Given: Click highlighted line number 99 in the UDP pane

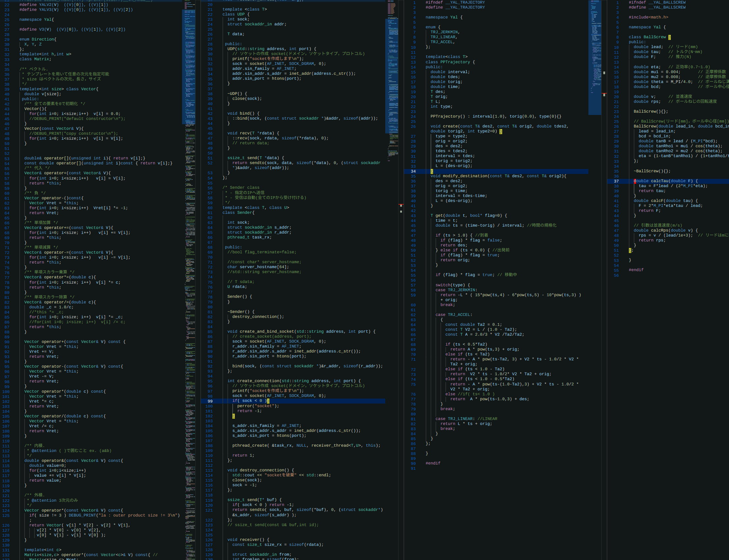Looking at the screenshot, I should click(210, 401).
